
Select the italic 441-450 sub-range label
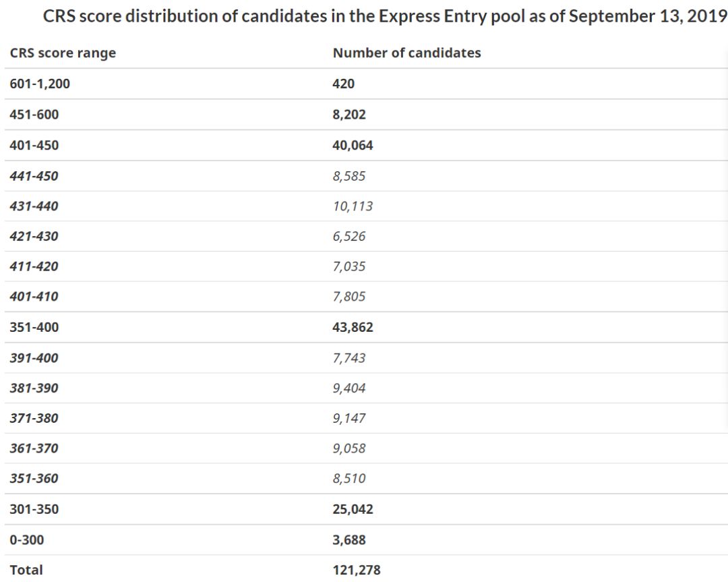(x=34, y=176)
